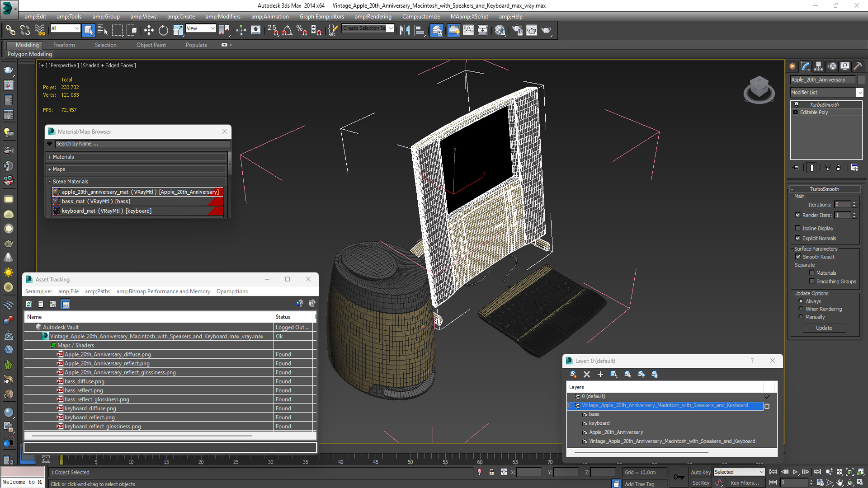Open Render Setup teapot icon

[517, 30]
